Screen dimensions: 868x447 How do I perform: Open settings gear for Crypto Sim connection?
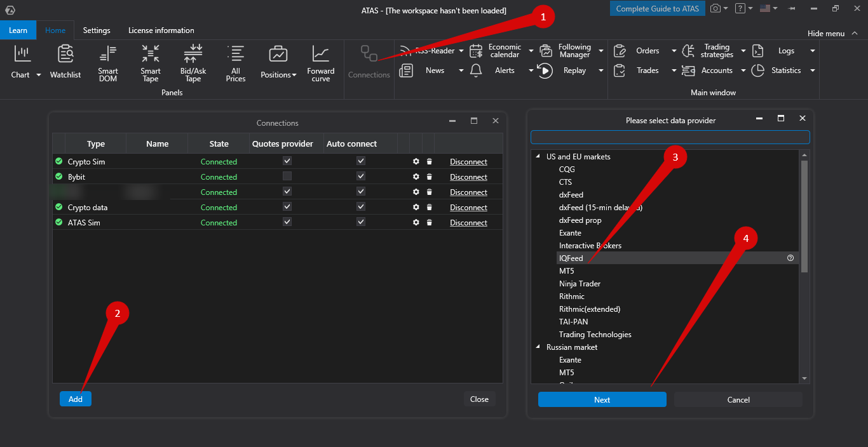tap(416, 162)
